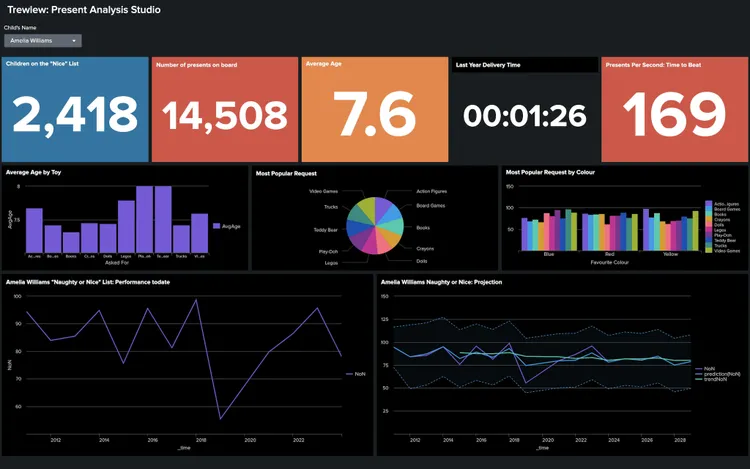Click the Video Games pie chart label
Screen dimensions: 750x469
click(x=322, y=191)
